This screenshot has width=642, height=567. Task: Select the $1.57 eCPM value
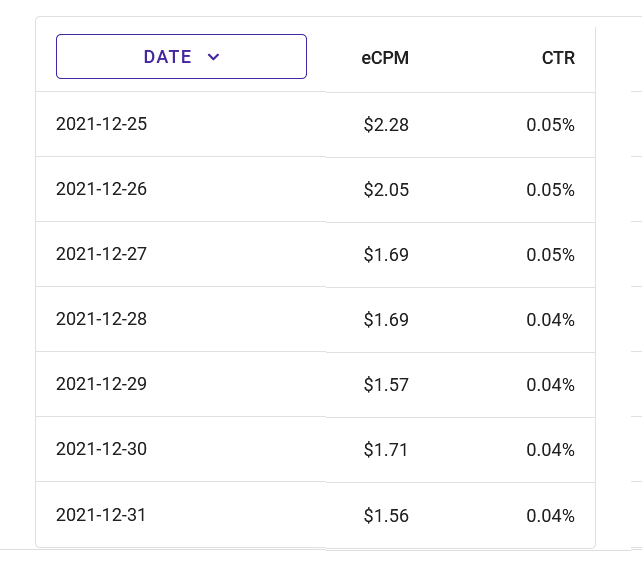pos(386,385)
